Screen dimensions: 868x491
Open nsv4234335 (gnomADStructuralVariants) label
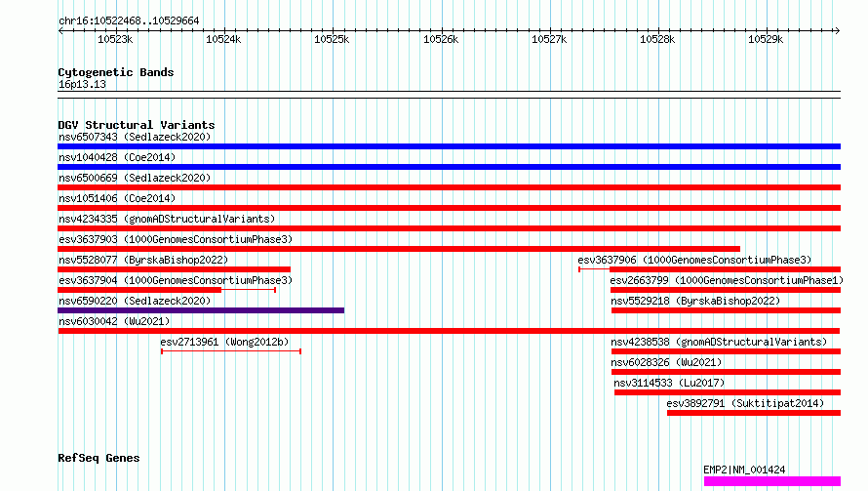[x=167, y=219]
